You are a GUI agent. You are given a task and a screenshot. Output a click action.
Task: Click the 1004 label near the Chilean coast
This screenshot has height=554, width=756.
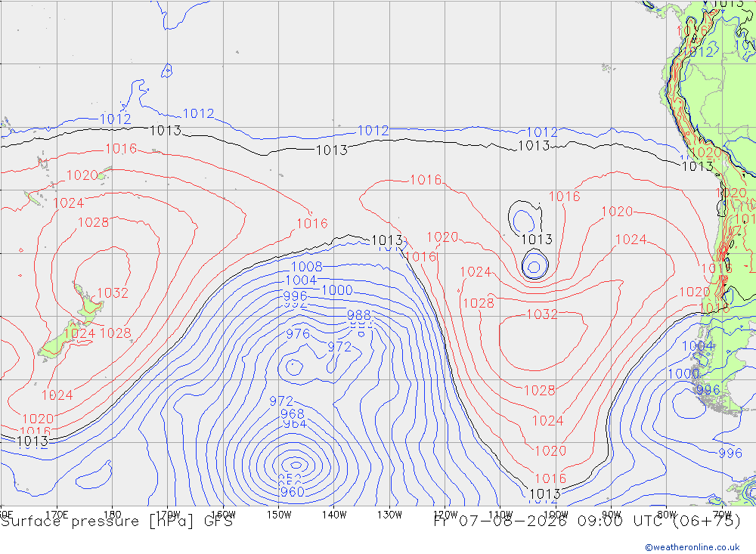click(698, 345)
